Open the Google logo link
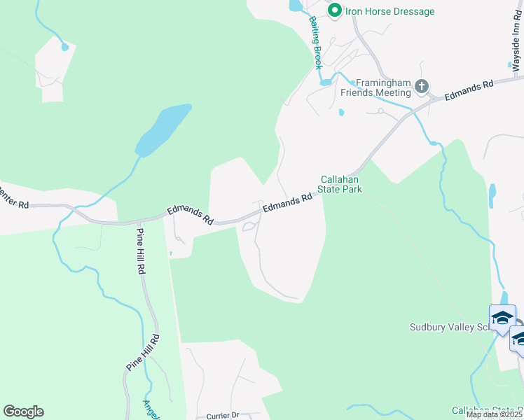The height and width of the screenshot is (420, 524). (x=23, y=412)
